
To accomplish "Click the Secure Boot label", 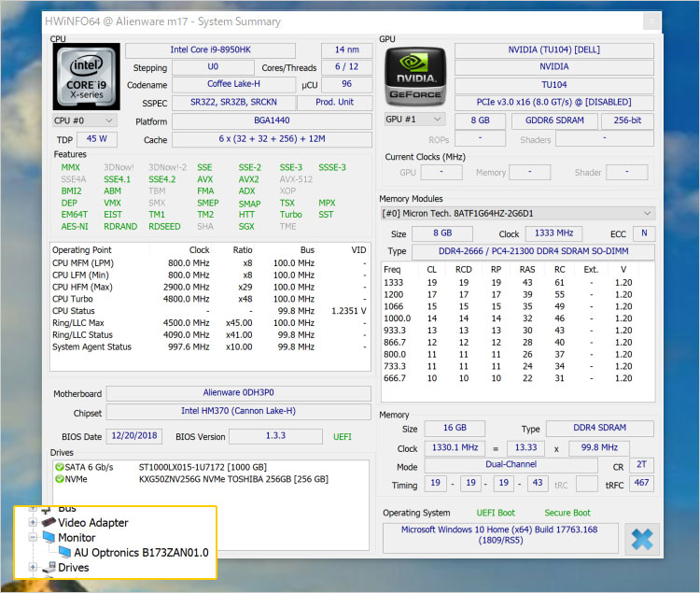I will 567,513.
